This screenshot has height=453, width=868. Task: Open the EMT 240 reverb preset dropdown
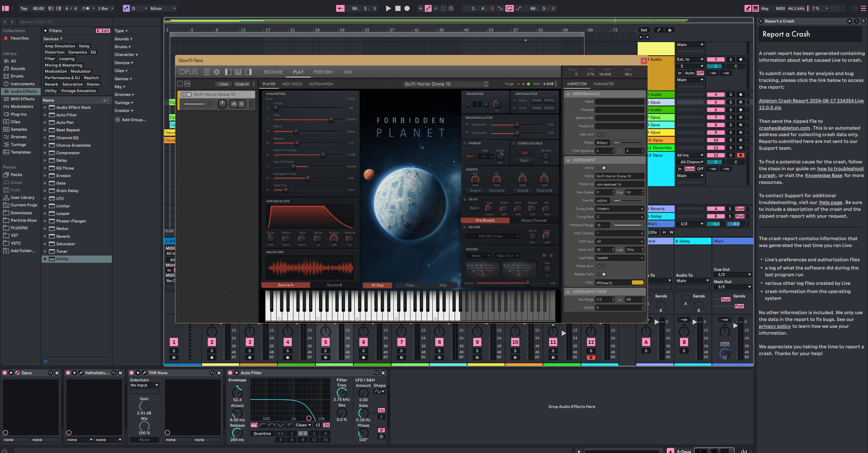[493, 236]
